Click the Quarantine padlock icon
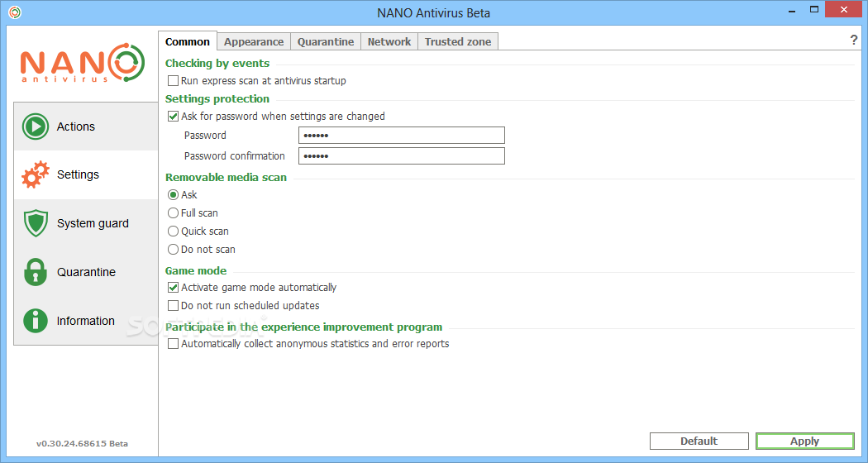The image size is (868, 463). (x=36, y=272)
